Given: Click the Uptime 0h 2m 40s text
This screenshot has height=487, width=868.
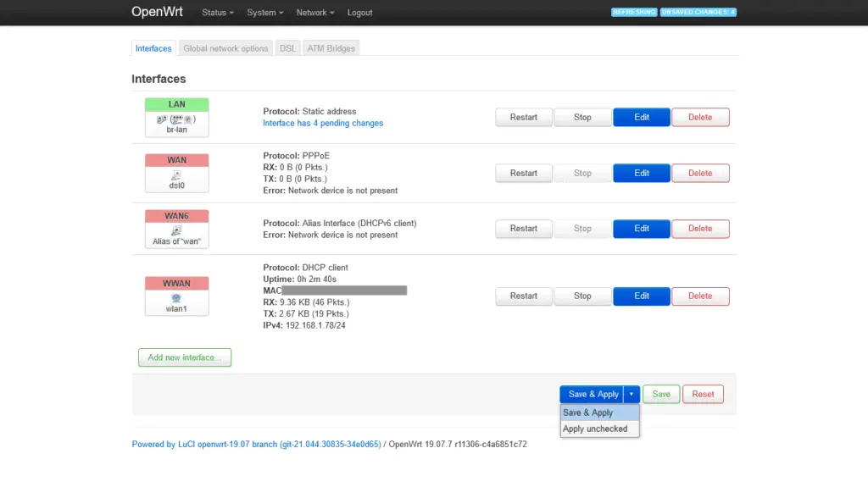Looking at the screenshot, I should [299, 279].
